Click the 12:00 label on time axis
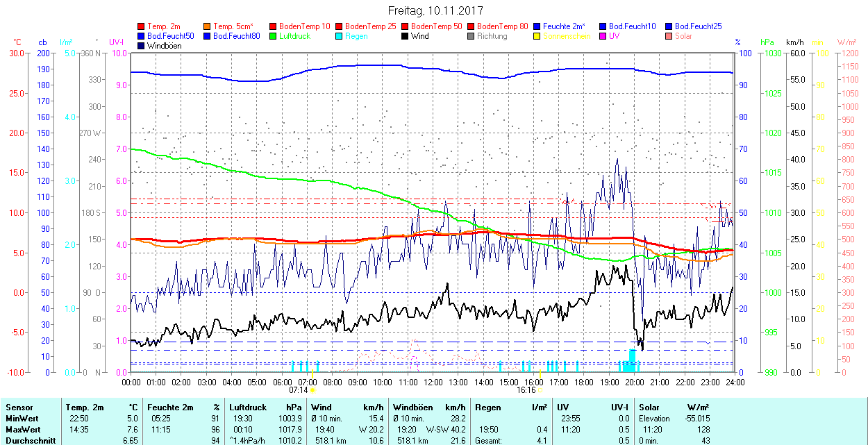The height and width of the screenshot is (445, 868). tap(433, 382)
